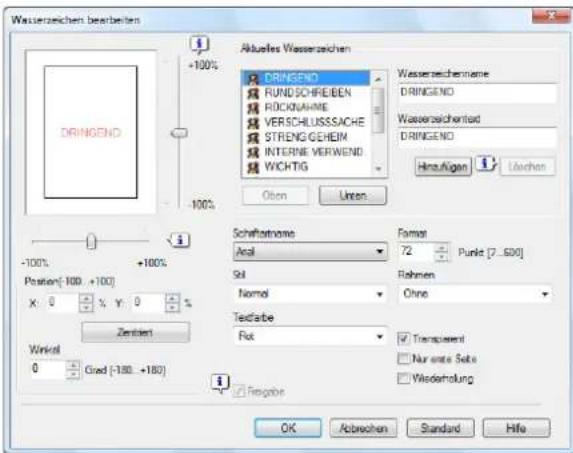Click the vertical position slider thumb
Screen dimensions: 573x453
(x=179, y=133)
